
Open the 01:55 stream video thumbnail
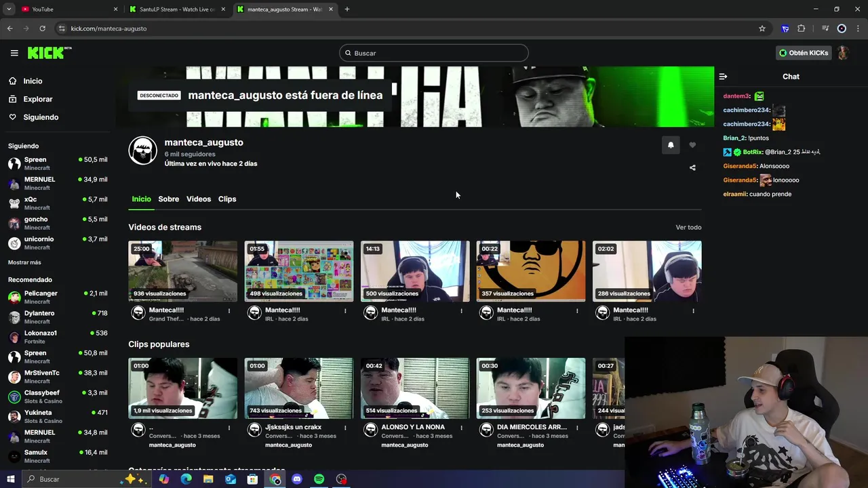[298, 271]
